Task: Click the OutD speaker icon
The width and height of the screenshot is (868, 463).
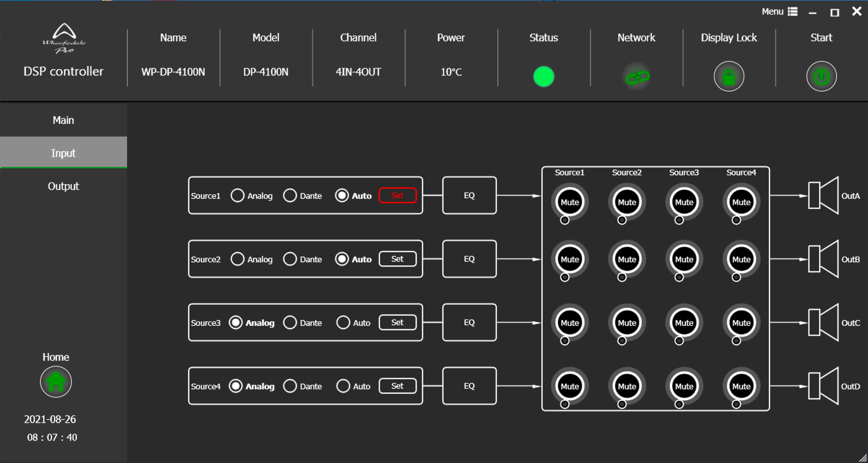Action: point(823,386)
